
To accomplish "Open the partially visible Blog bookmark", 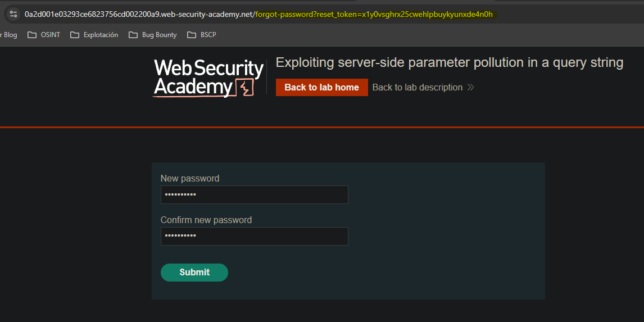I will (x=9, y=35).
